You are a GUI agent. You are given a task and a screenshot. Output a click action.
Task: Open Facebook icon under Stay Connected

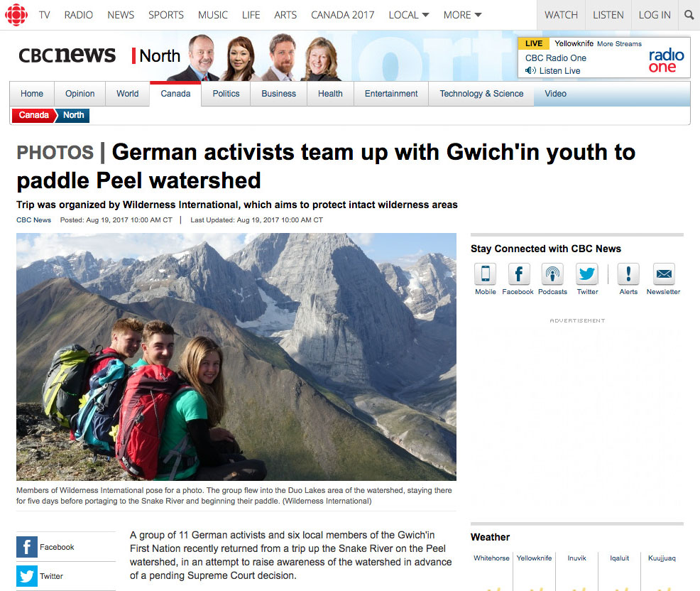(x=519, y=273)
